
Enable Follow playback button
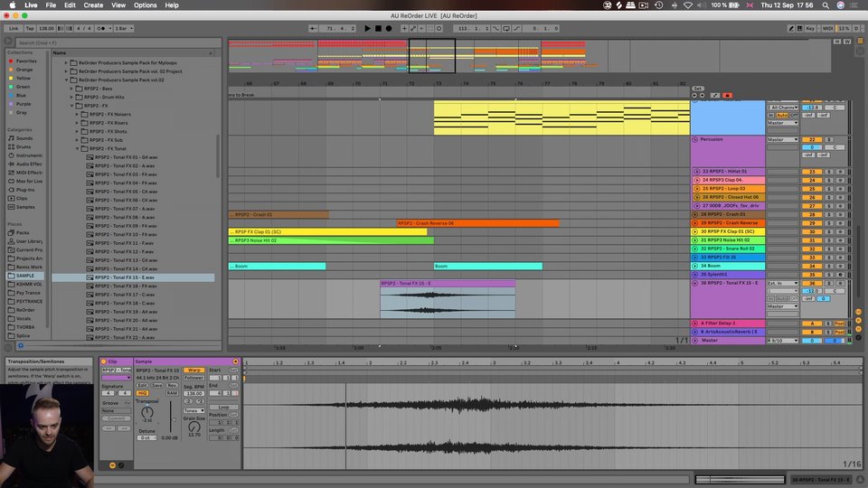pyautogui.click(x=313, y=28)
